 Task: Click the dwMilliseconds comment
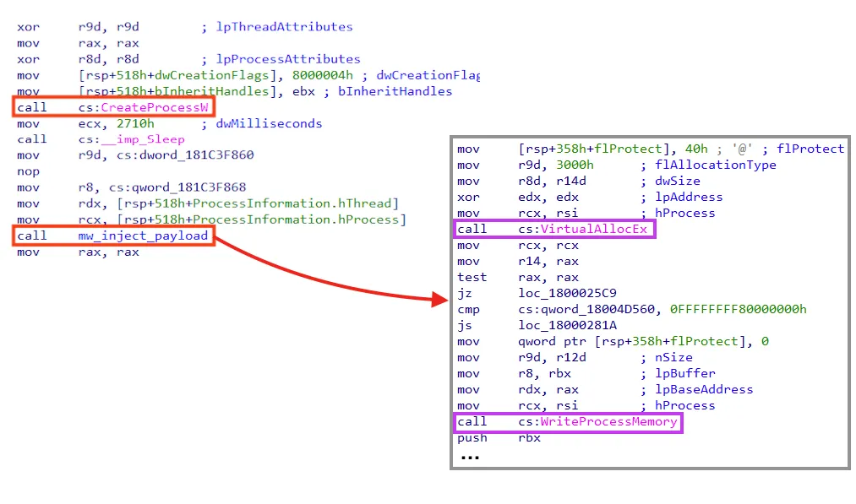270,124
